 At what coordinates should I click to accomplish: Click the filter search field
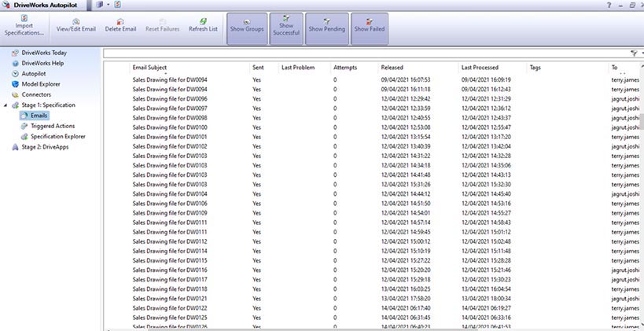pyautogui.click(x=366, y=53)
